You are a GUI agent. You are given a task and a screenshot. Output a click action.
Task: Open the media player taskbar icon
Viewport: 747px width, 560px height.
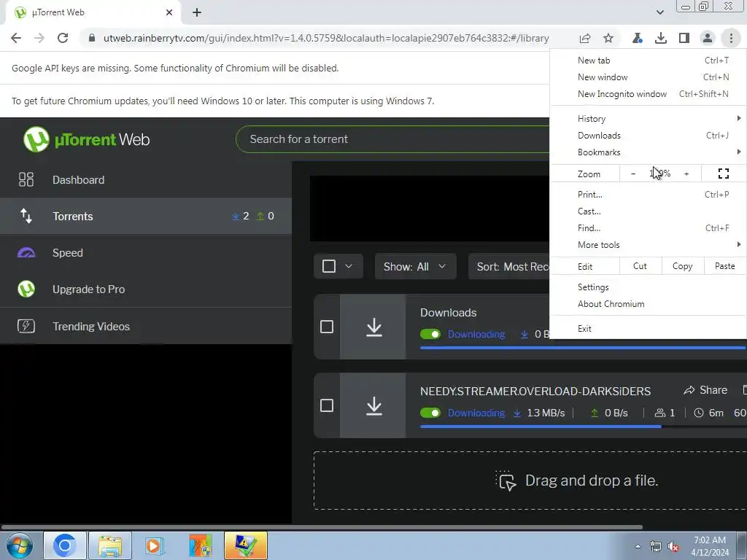tap(155, 545)
